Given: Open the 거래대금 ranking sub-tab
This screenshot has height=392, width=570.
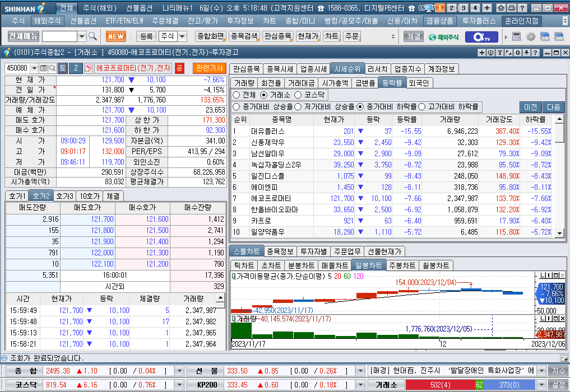Looking at the screenshot, I should [x=302, y=83].
